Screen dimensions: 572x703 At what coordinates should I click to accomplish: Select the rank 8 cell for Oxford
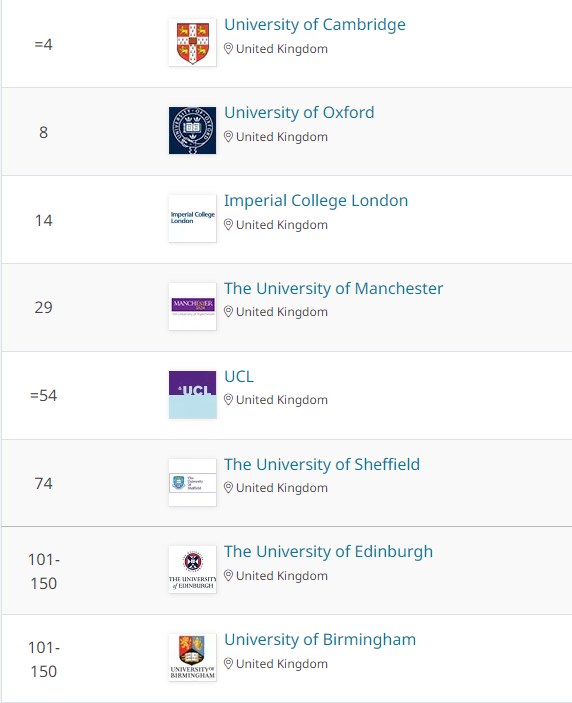pos(43,132)
